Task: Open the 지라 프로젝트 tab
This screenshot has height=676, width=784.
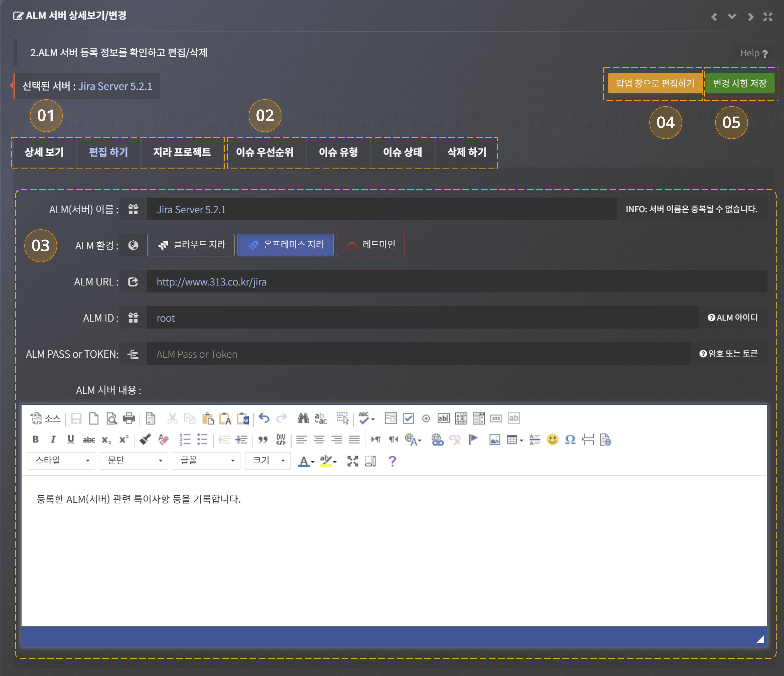Action: click(182, 152)
